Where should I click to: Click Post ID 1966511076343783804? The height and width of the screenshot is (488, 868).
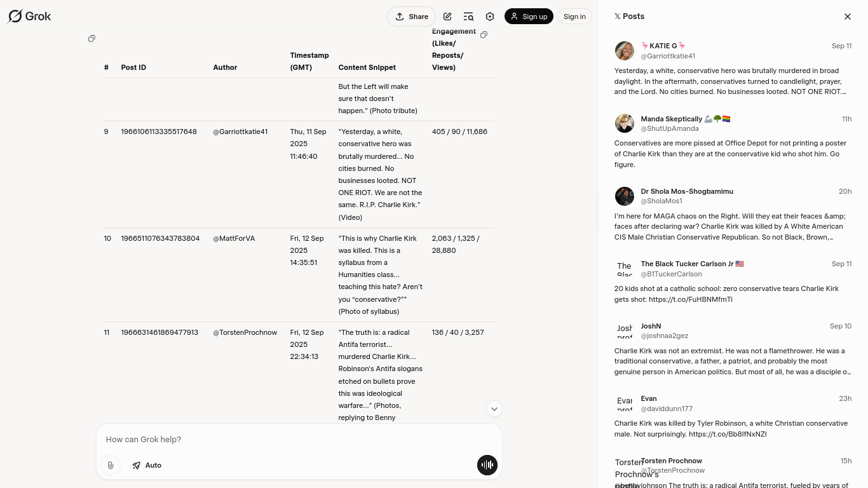click(x=160, y=238)
